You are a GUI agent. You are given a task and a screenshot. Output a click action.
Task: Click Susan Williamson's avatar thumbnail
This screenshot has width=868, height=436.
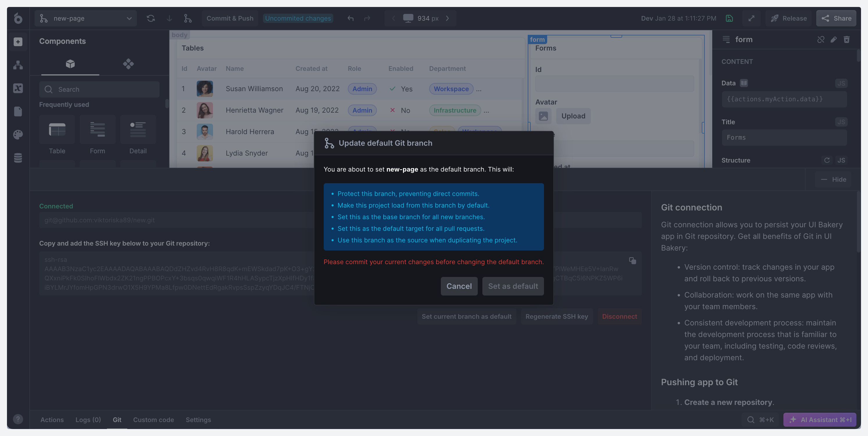coord(205,89)
